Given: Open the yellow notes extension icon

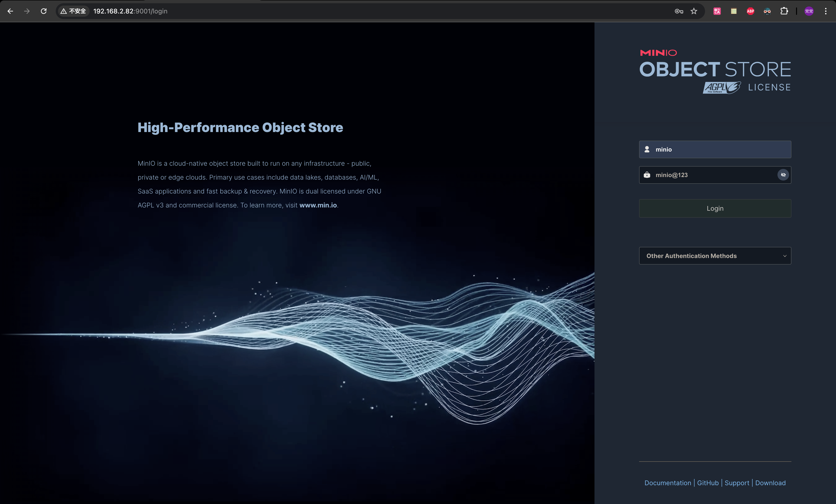Looking at the screenshot, I should (x=734, y=11).
